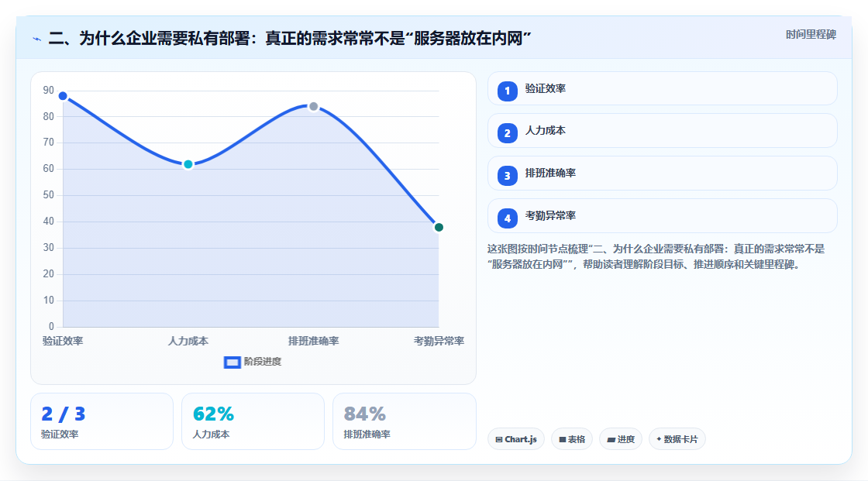Select the 人力成本 milestone row

click(662, 131)
